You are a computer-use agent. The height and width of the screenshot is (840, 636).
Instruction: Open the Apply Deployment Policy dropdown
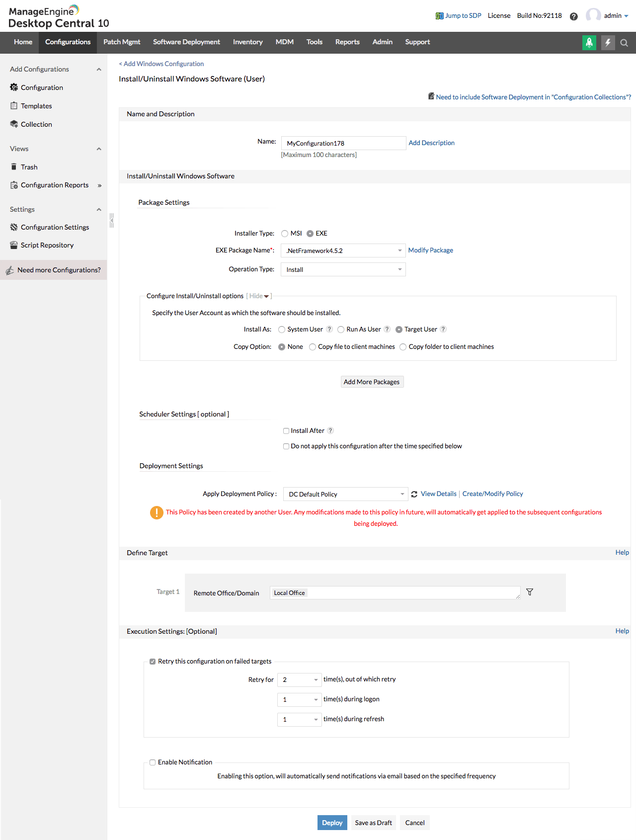345,494
